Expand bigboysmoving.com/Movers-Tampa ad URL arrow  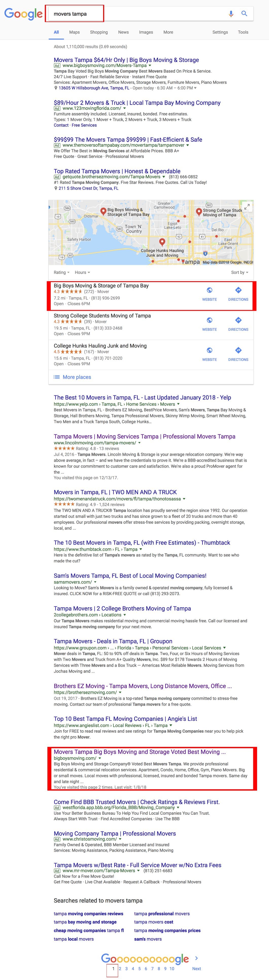[x=150, y=66]
